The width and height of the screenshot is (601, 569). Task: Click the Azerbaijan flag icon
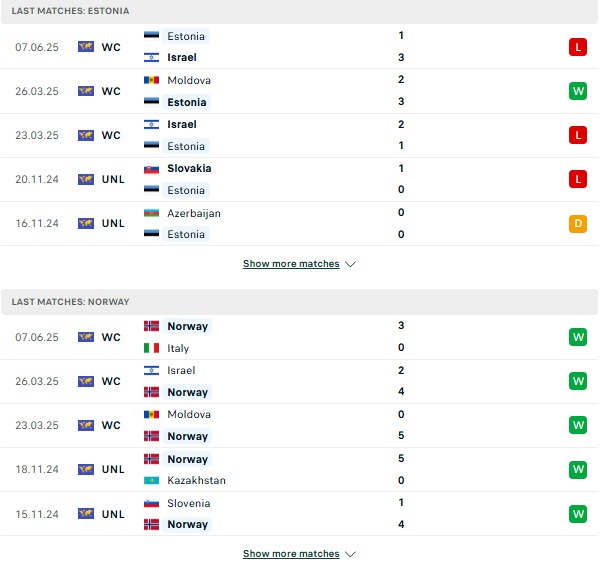(151, 213)
